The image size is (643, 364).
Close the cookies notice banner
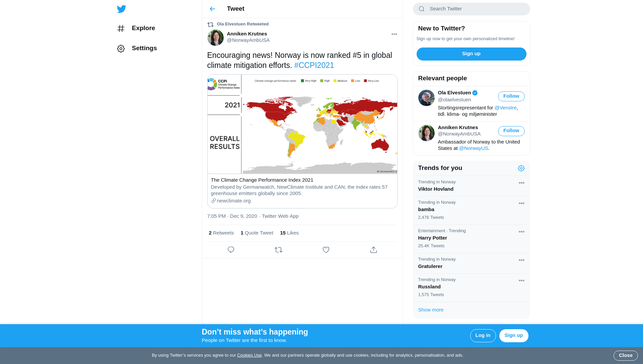[x=625, y=355]
